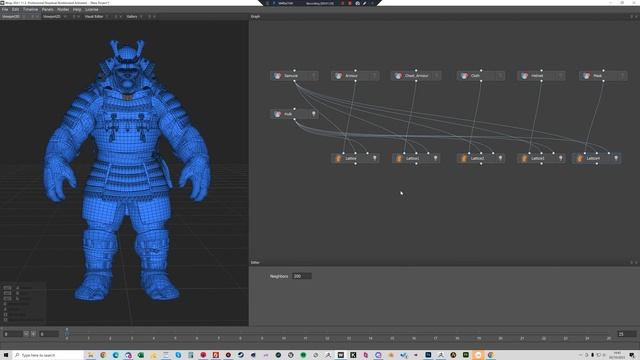
Task: Switch to the Viewport3D tab
Action: (11, 17)
